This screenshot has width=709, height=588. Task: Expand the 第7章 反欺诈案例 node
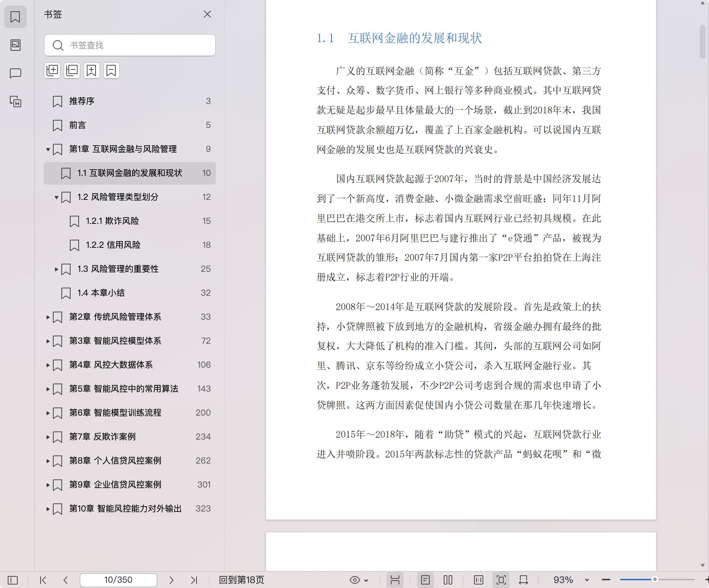click(48, 437)
